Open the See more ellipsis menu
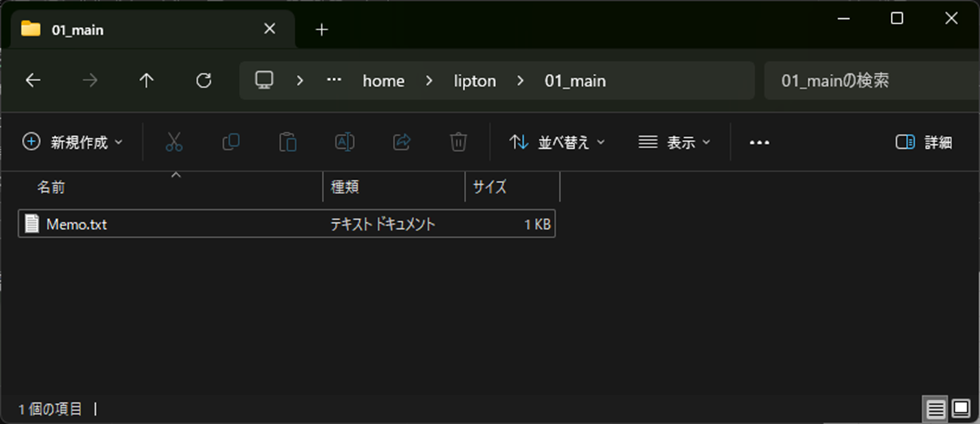This screenshot has width=980, height=424. [x=759, y=142]
